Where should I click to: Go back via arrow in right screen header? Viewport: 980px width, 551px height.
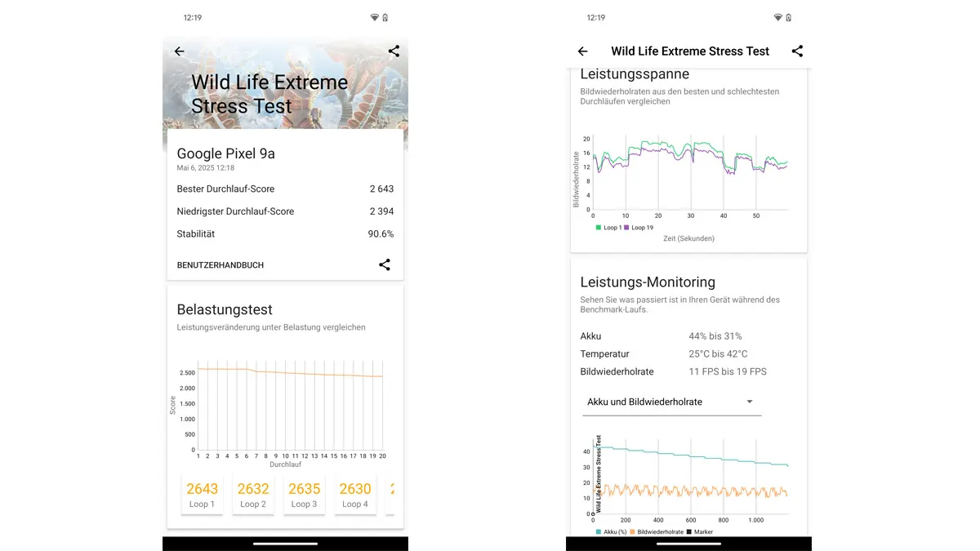click(582, 51)
